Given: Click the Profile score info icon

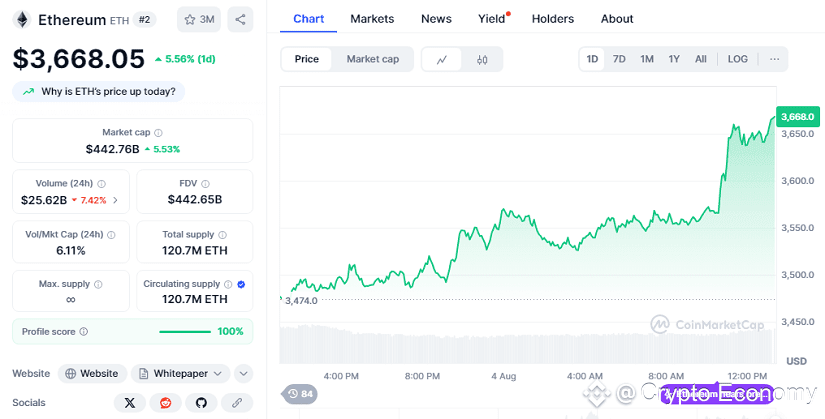Looking at the screenshot, I should click(84, 332).
